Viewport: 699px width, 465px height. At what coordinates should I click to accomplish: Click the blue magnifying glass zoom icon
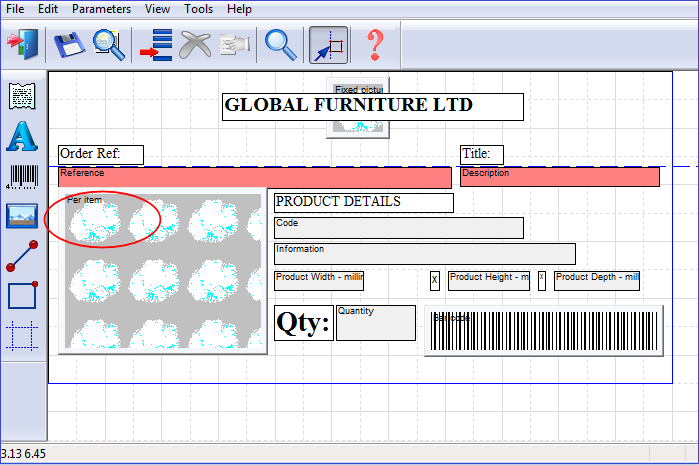tap(280, 45)
